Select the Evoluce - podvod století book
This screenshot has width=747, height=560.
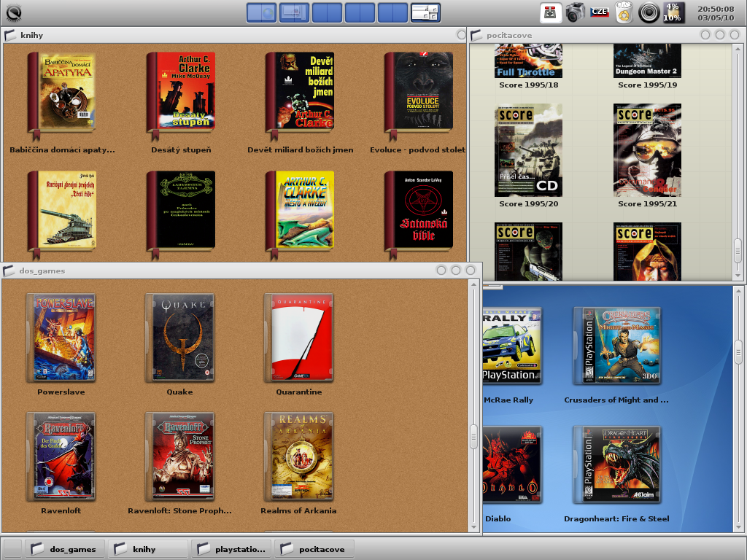(419, 96)
